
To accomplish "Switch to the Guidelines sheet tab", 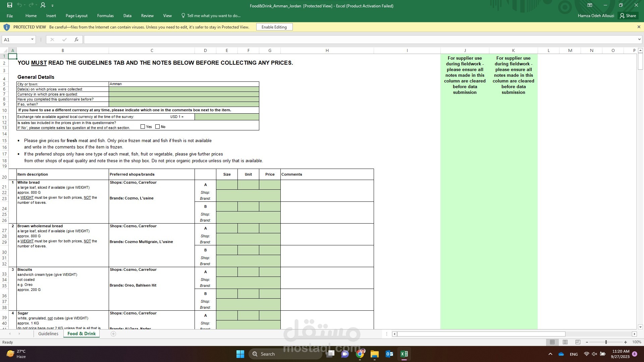I will coord(48,334).
